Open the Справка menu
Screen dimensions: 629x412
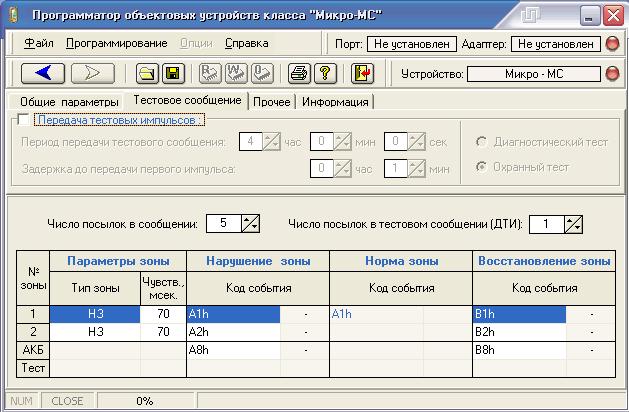tap(247, 43)
